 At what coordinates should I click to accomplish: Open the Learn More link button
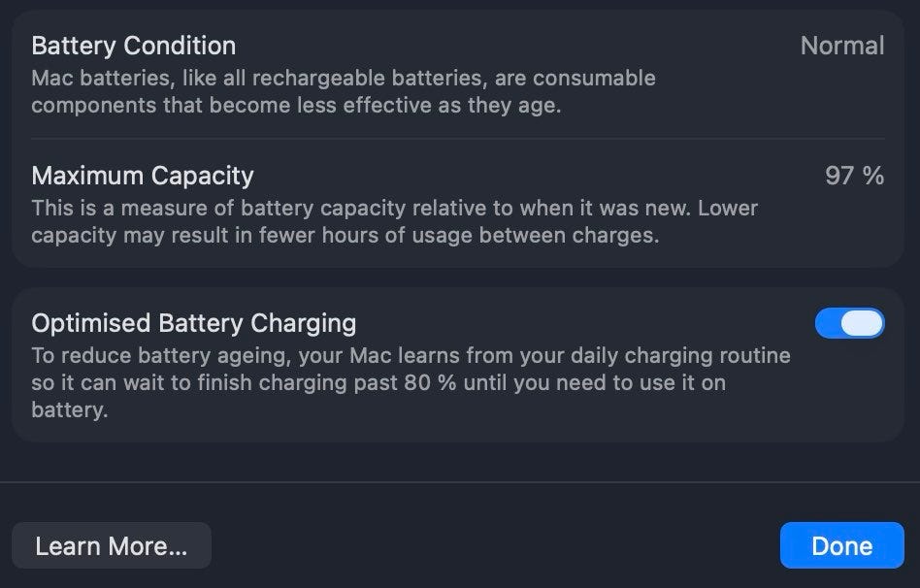[x=112, y=545]
